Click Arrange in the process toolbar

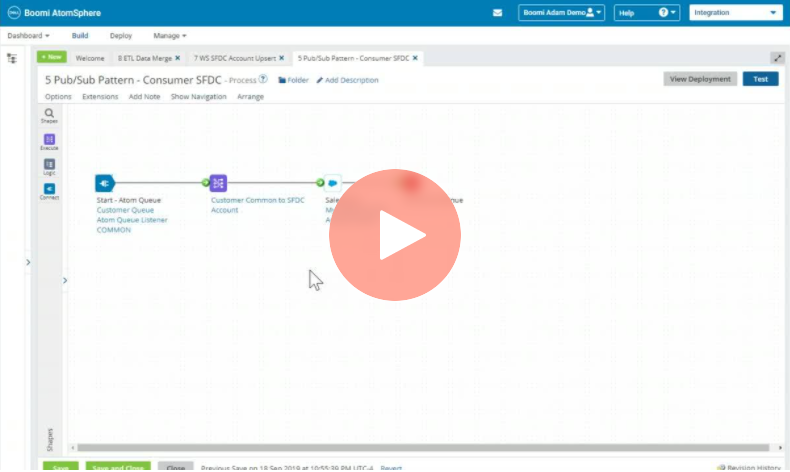pyautogui.click(x=250, y=97)
